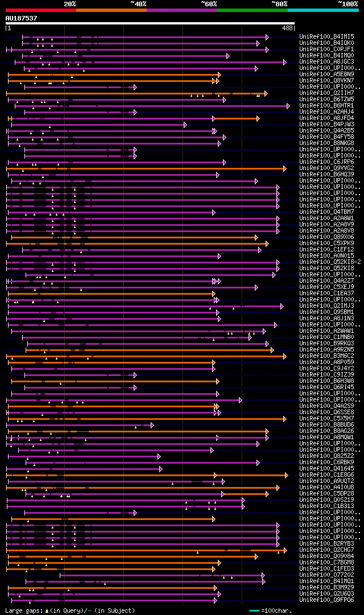Open hit UniRef100_C5X5H7
The image size is (364, 615).
[x=326, y=419]
